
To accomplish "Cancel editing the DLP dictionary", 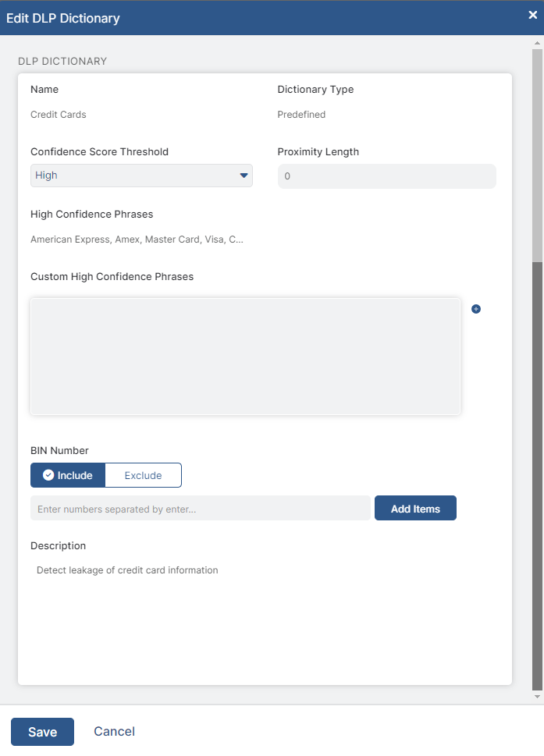I will [x=114, y=732].
